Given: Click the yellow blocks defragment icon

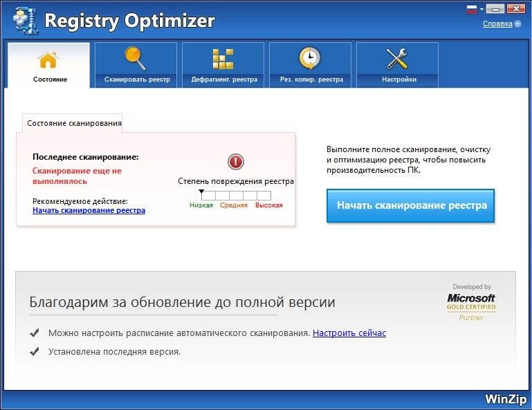Looking at the screenshot, I should pos(223,59).
